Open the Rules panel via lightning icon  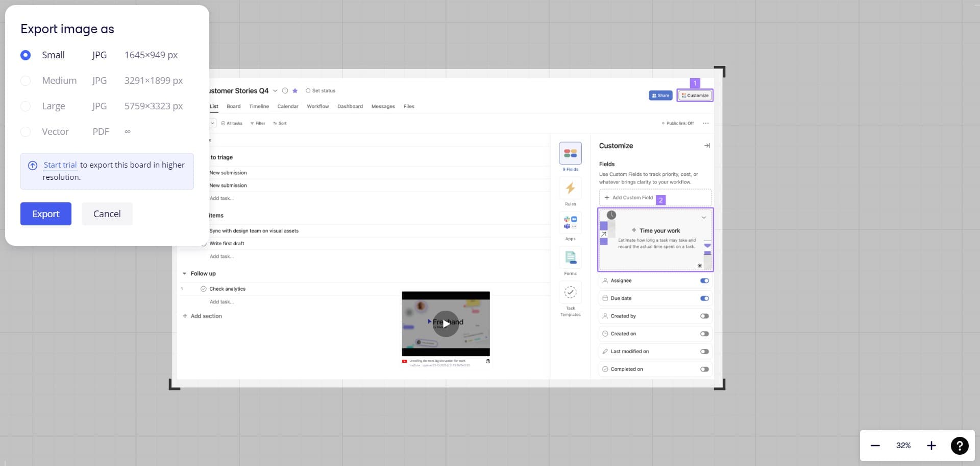570,189
